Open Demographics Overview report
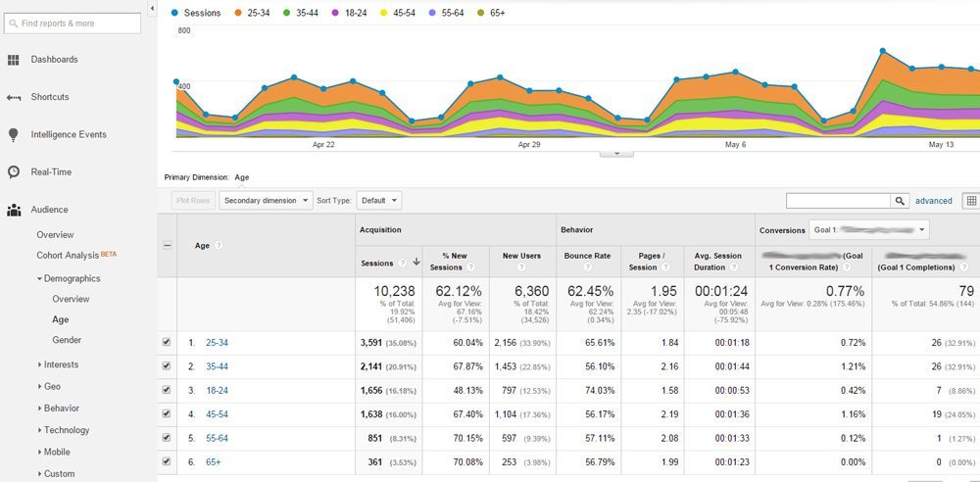This screenshot has height=482, width=980. click(x=71, y=299)
